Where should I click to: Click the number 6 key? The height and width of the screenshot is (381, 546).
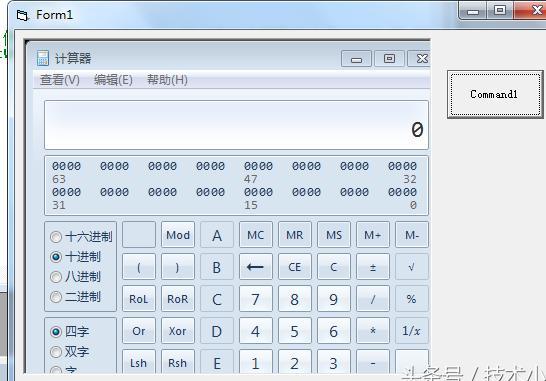coord(334,331)
